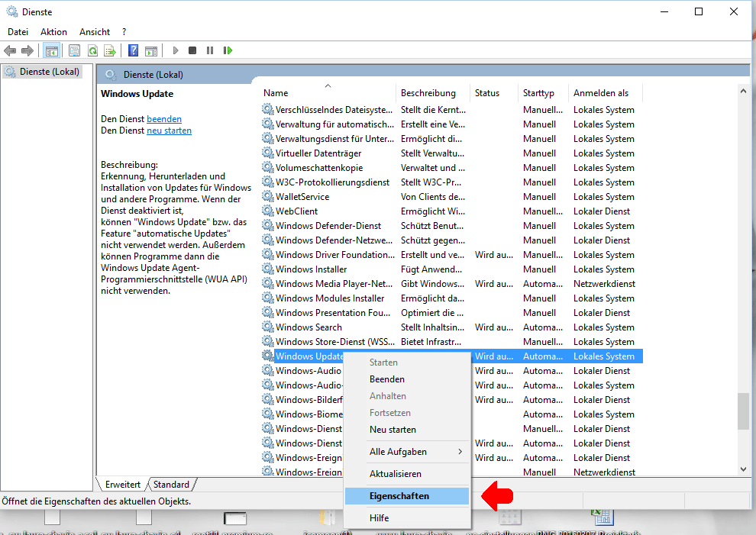Click the Back arrow toolbar icon
This screenshot has height=535, width=756.
(10, 50)
